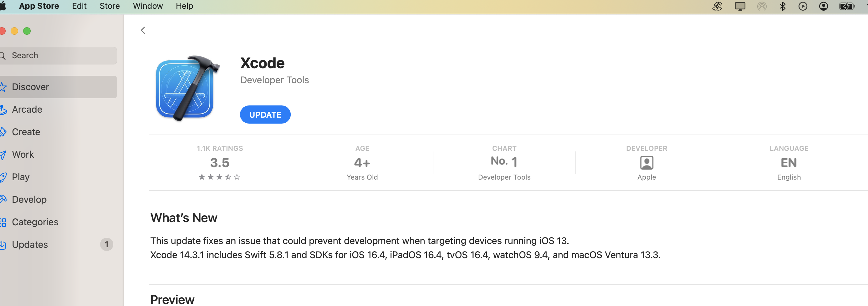Click the green zoom window button

[x=27, y=31]
